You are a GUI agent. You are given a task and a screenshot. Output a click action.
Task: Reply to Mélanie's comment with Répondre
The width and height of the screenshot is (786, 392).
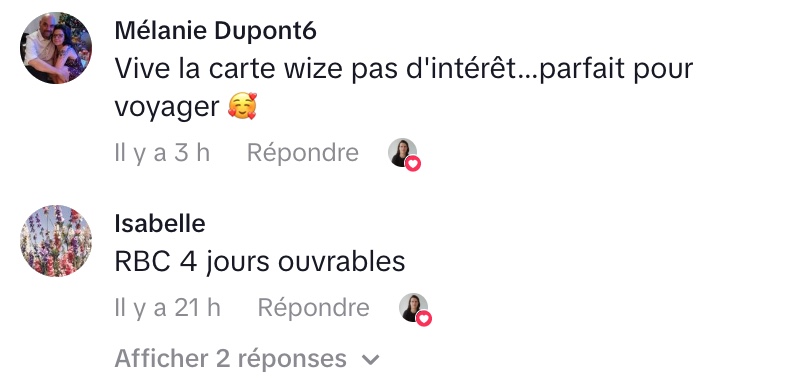(x=303, y=153)
